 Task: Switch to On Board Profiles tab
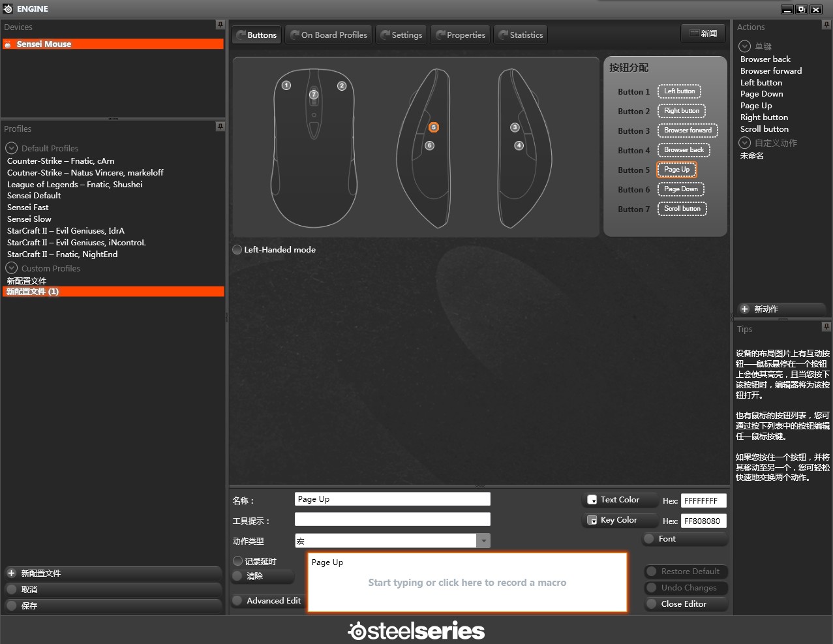329,35
